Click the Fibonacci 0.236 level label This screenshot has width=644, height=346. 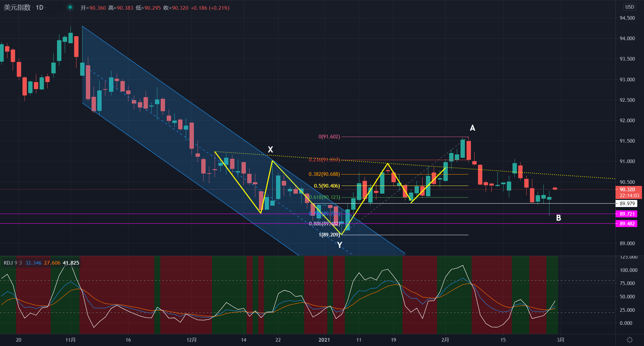[324, 160]
